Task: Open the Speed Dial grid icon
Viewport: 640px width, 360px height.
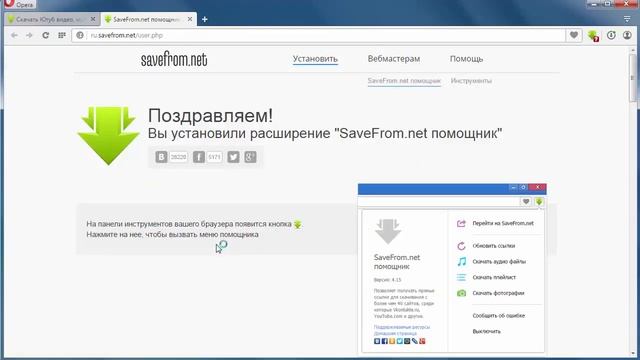Action: [x=62, y=36]
